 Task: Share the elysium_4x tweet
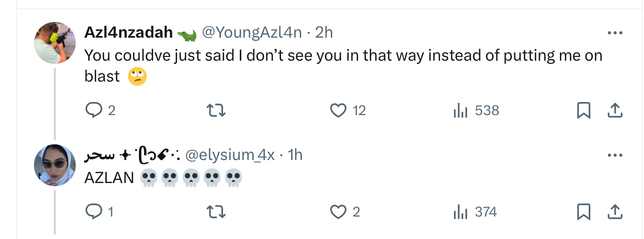[x=615, y=212]
